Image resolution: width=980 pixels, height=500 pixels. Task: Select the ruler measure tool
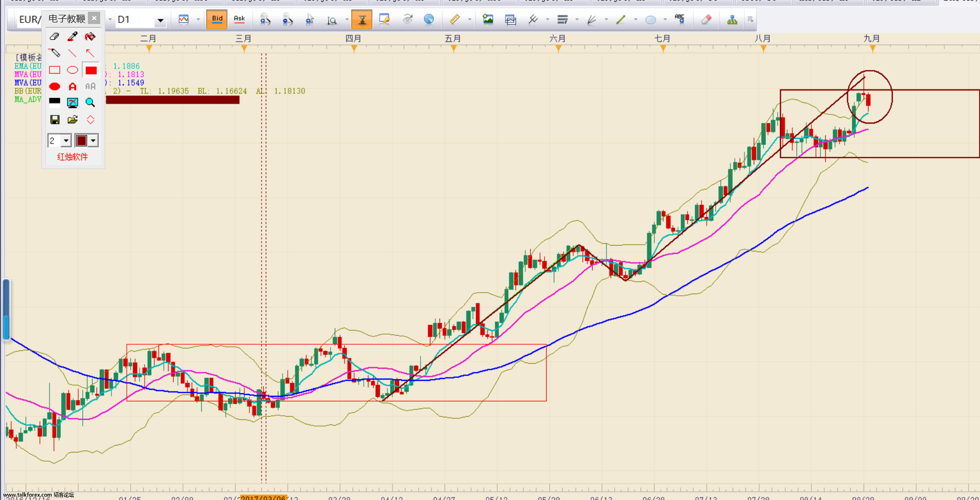(454, 19)
